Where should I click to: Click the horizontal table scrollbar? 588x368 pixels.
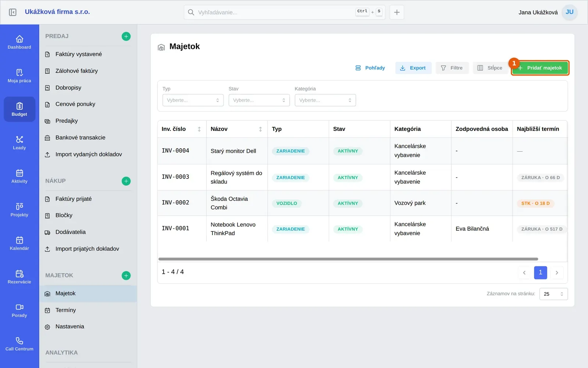coord(348,259)
